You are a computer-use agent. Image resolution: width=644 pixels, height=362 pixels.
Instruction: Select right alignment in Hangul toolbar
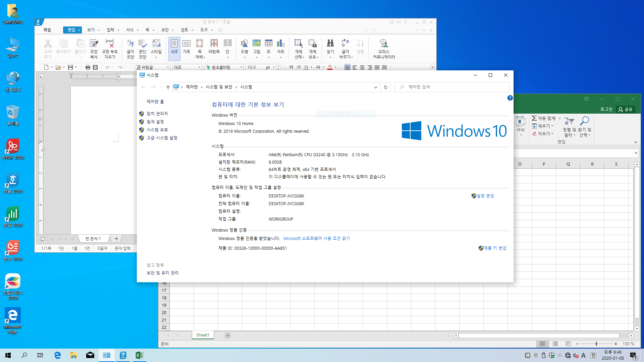point(370,67)
